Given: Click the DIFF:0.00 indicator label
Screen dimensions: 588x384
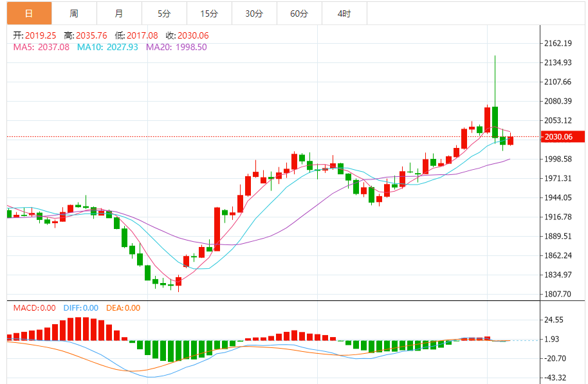Looking at the screenshot, I should tap(80, 308).
